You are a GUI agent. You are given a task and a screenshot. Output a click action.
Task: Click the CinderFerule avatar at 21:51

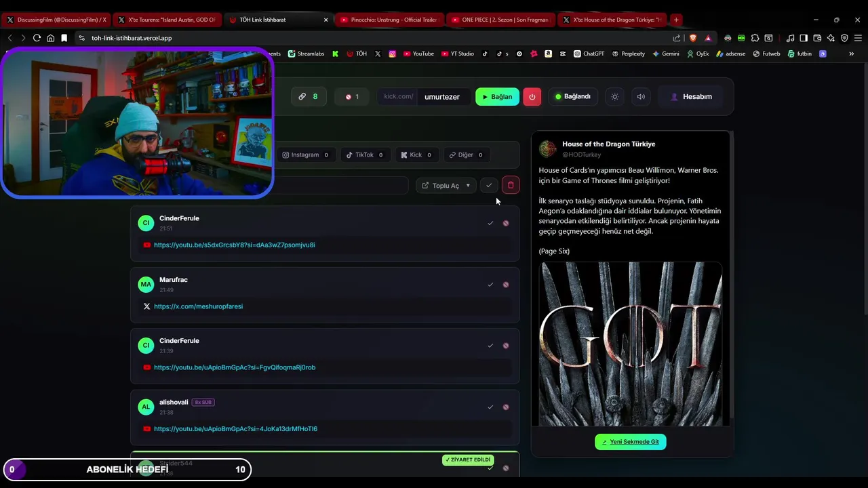pyautogui.click(x=146, y=223)
